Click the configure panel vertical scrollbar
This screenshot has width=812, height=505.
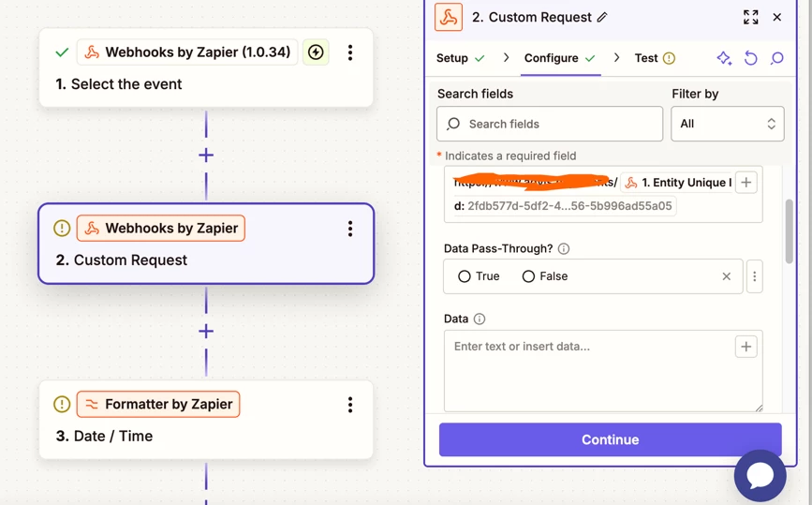(790, 231)
